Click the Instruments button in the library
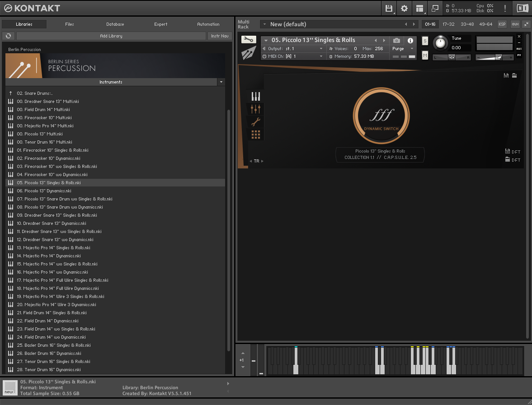Image resolution: width=532 pixels, height=405 pixels. click(111, 82)
